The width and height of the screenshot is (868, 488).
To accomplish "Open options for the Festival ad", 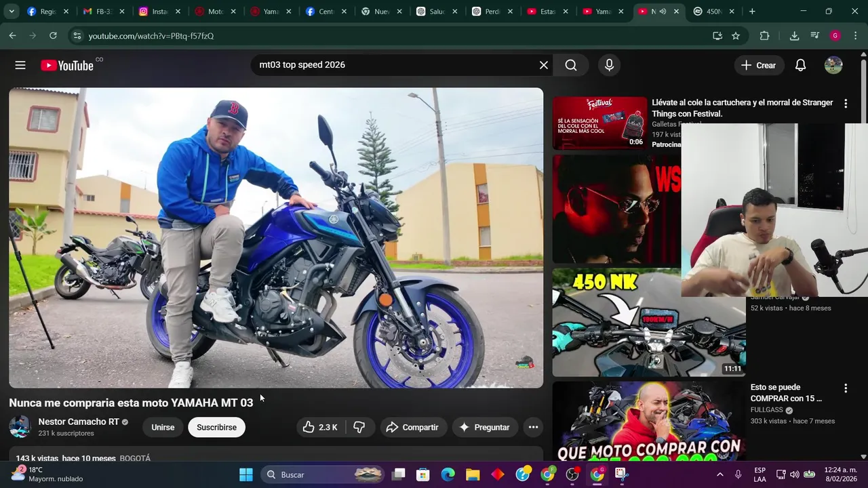I will coord(845,104).
